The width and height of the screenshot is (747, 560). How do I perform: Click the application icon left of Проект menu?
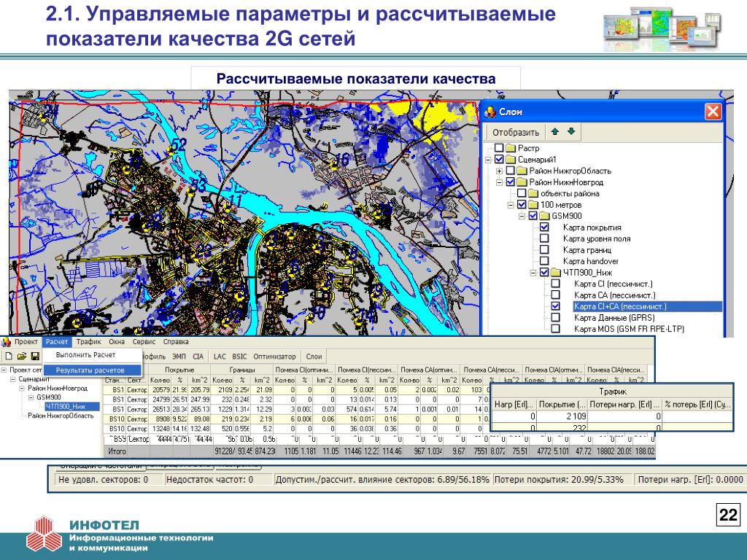pyautogui.click(x=6, y=341)
